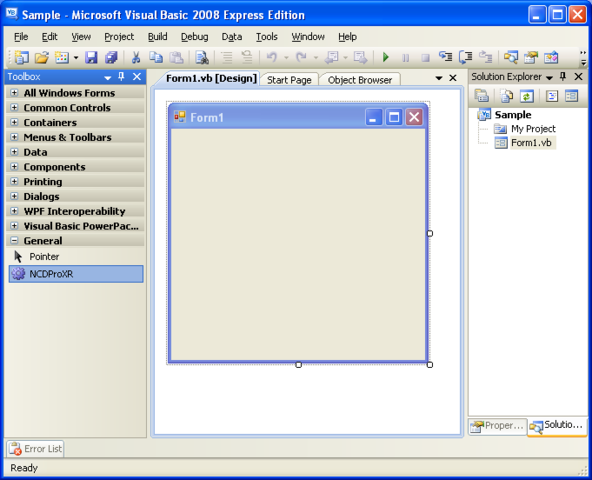This screenshot has height=480, width=592.
Task: Select the Pointer tool in Toolbox
Action: tap(76, 257)
